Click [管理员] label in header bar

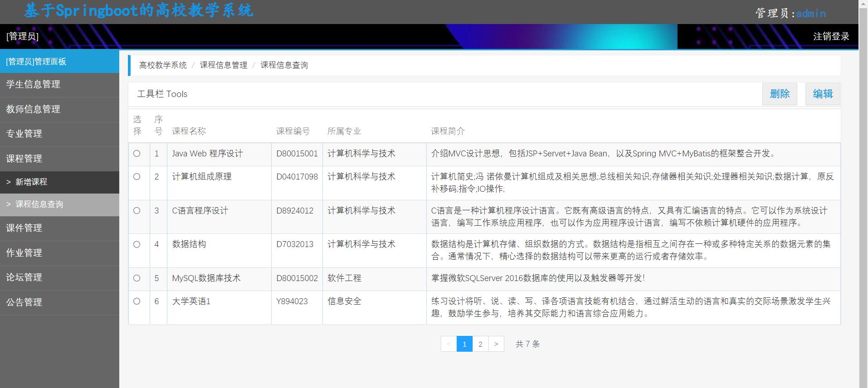pos(22,36)
